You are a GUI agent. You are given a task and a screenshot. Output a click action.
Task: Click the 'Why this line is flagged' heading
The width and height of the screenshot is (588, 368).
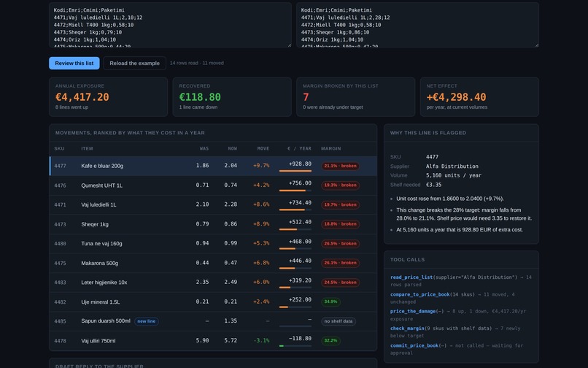pyautogui.click(x=428, y=133)
